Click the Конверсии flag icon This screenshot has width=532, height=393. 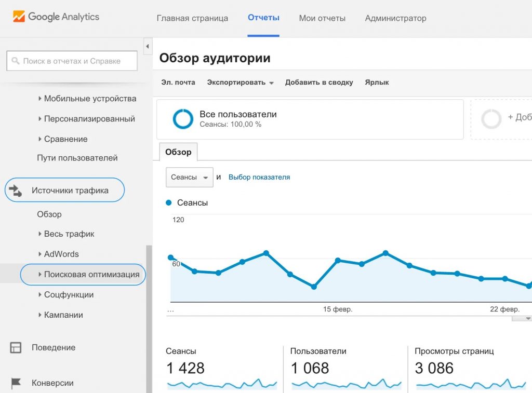point(16,383)
